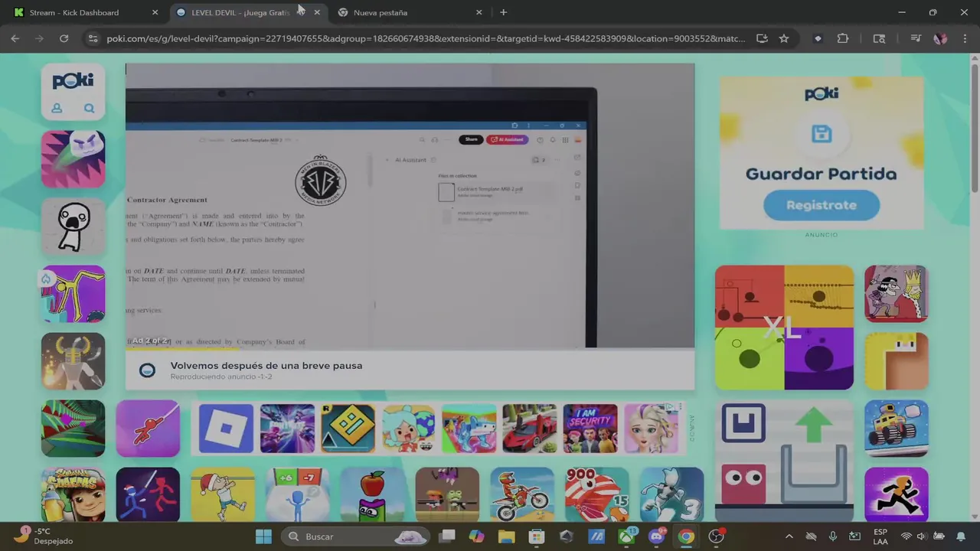
Task: Click "Volvemos después de una breve pausa" text
Action: point(266,366)
